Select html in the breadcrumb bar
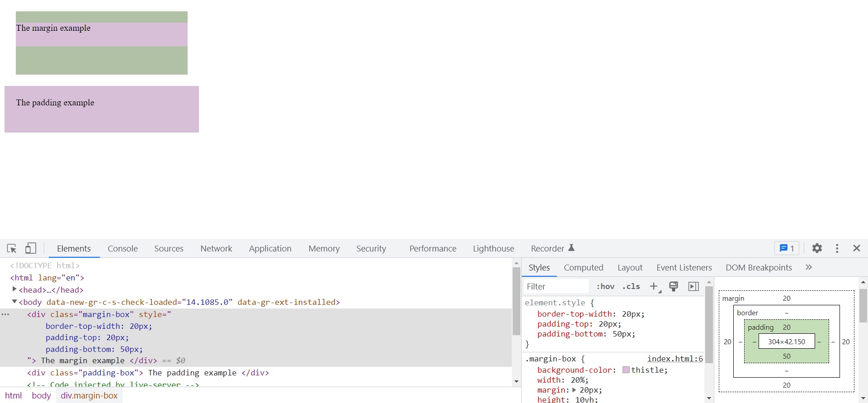Screen dimensions: 868x403 pyautogui.click(x=14, y=395)
